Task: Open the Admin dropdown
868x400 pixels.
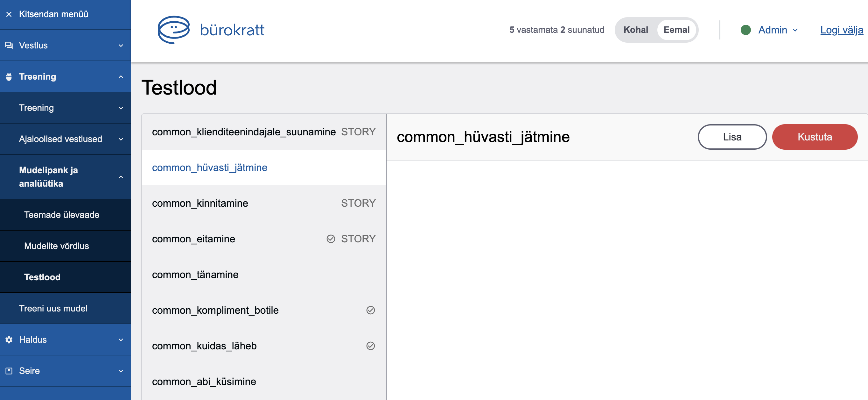Action: coord(778,30)
